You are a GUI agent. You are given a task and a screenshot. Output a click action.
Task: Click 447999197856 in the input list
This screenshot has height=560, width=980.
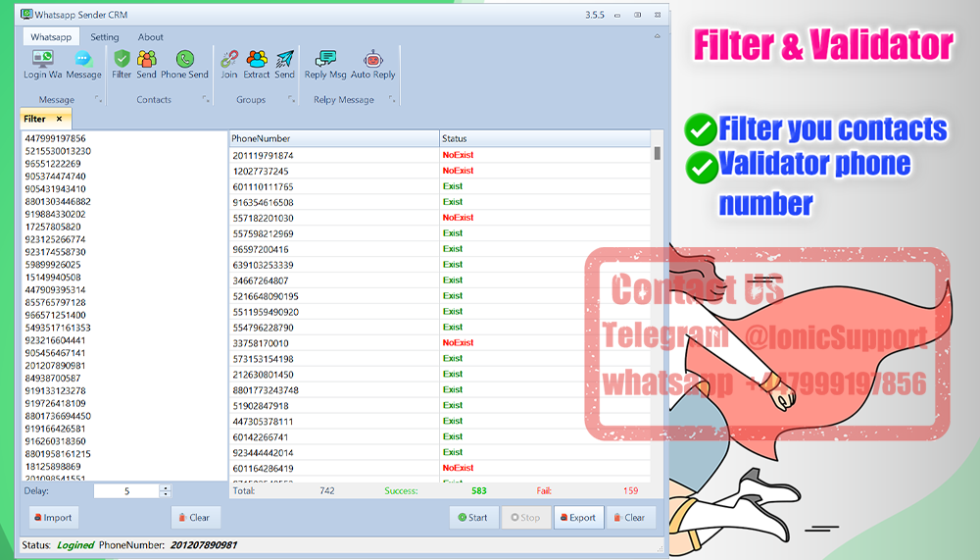[x=56, y=138]
